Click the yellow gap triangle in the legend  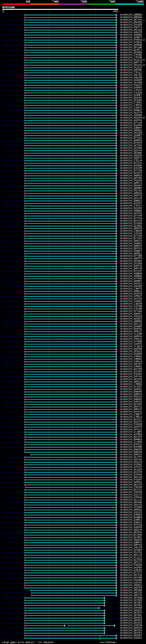[19, 642]
